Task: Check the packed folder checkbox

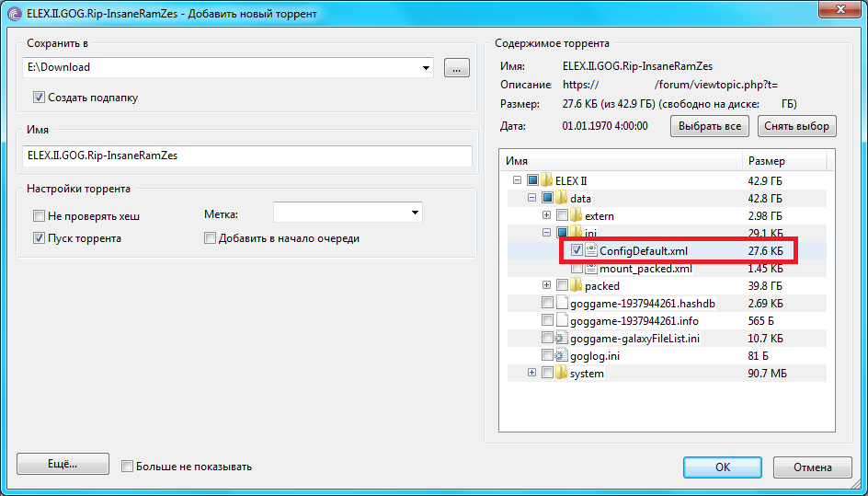Action: (x=562, y=285)
